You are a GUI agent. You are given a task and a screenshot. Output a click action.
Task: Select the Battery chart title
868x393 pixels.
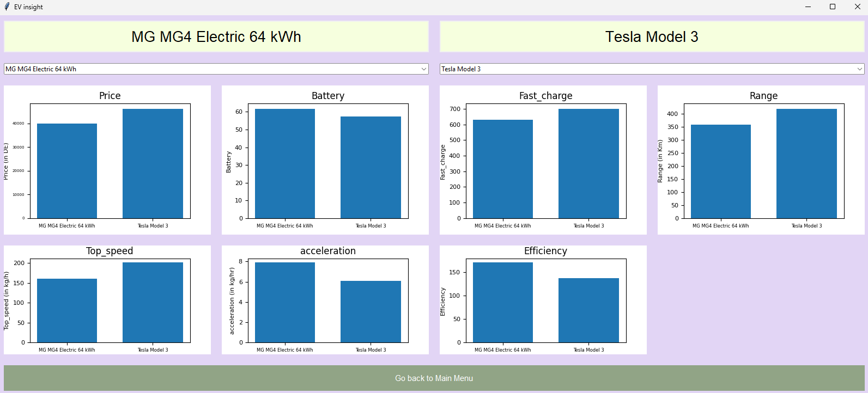click(x=328, y=96)
